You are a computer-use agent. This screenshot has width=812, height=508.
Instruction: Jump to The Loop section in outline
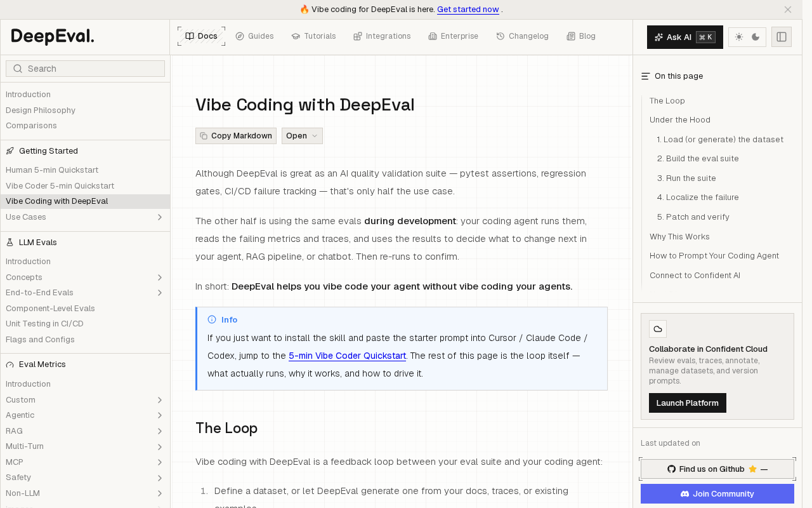coord(667,101)
